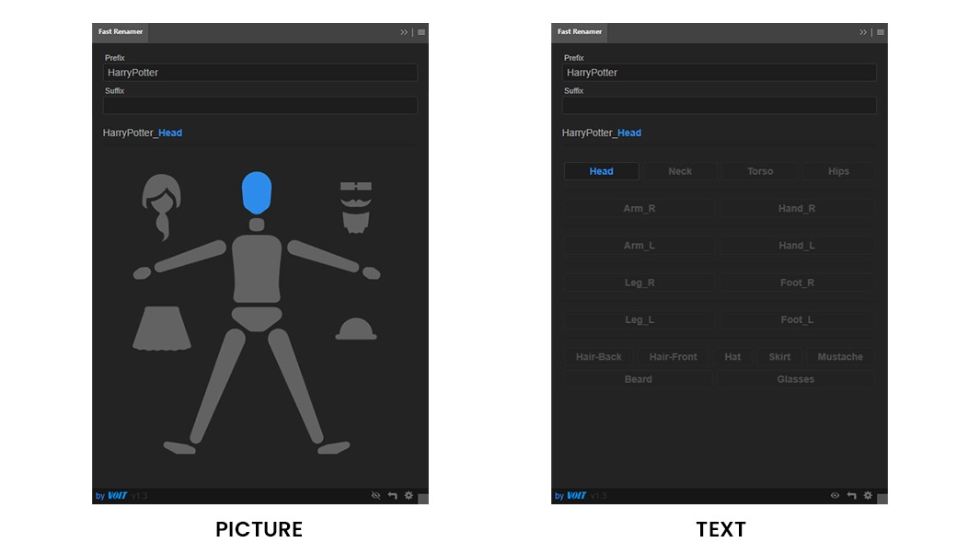
Task: Toggle the crossed-eye view icon in picture panel
Action: (x=375, y=495)
